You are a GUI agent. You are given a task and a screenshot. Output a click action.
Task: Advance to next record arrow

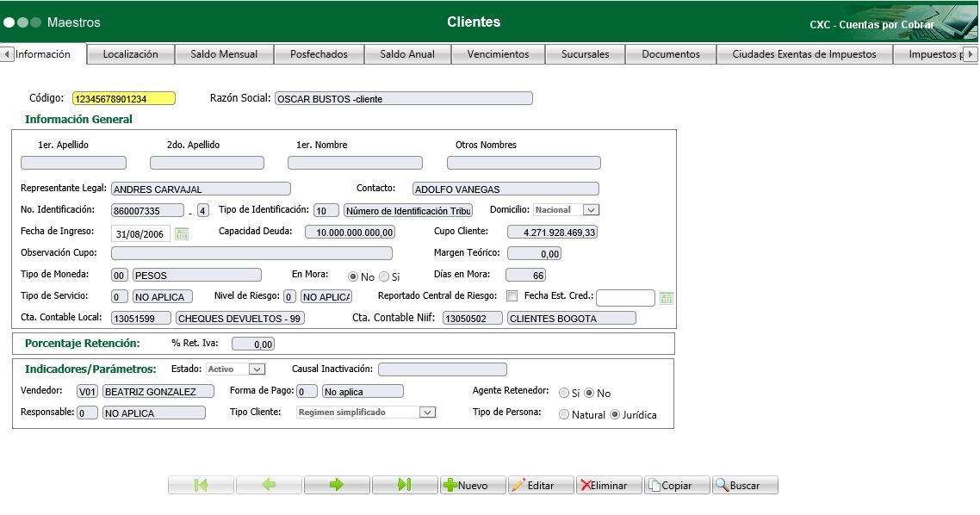tap(337, 485)
